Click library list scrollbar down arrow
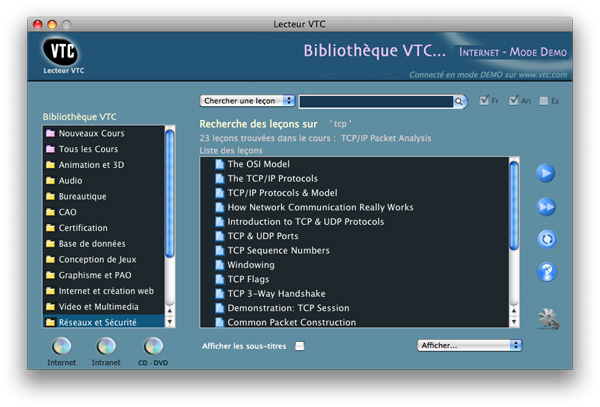 pyautogui.click(x=170, y=322)
